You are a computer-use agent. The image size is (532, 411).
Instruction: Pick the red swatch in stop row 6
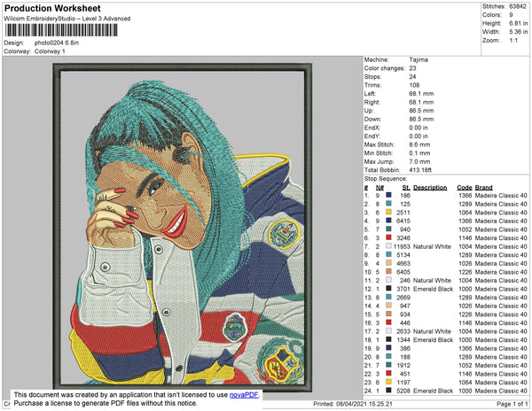click(388, 237)
